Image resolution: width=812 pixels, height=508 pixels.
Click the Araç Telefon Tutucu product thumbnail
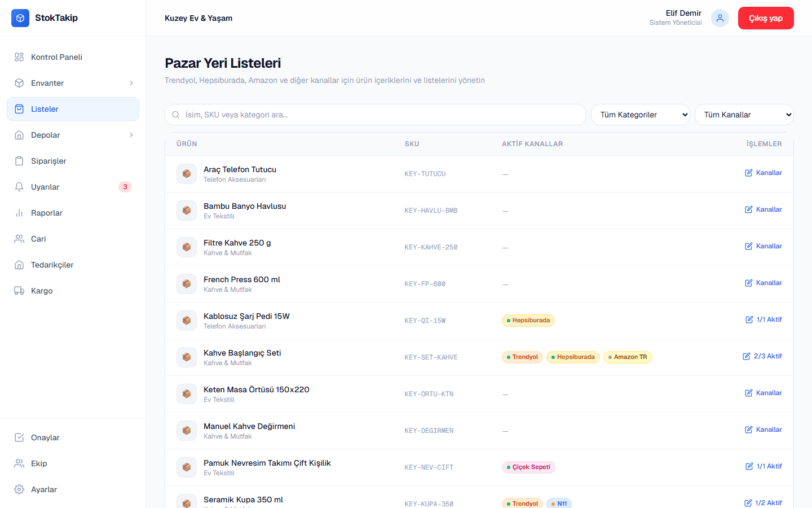tap(187, 174)
